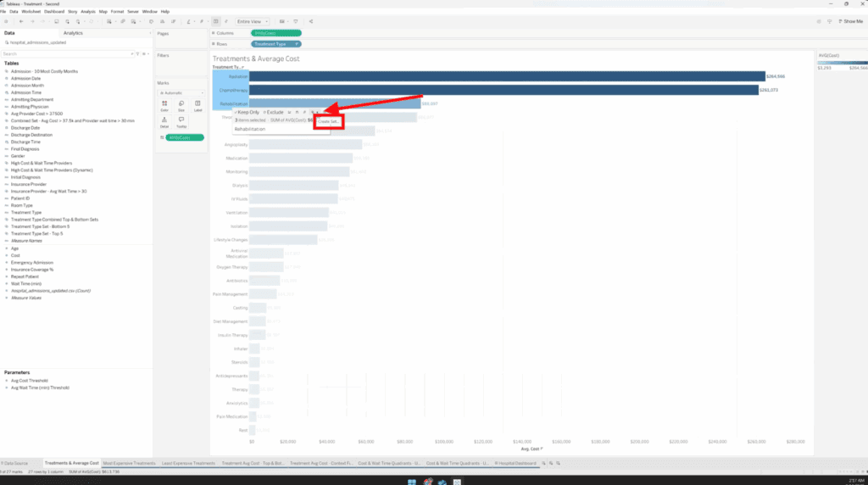Screen dimensions: 868x485
Task: Click the New Worksheet toolbar icon
Action: click(109, 21)
